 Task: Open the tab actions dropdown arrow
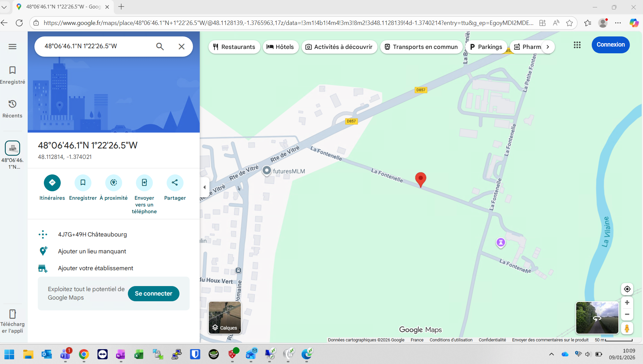tap(4, 7)
